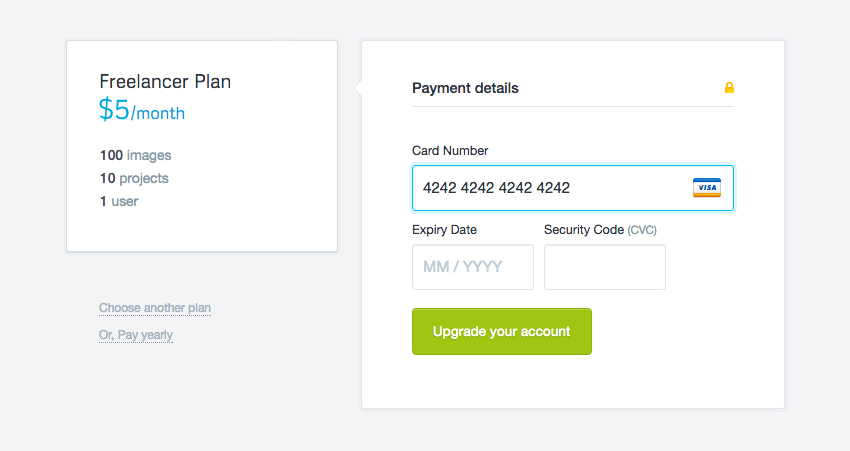
Task: Click the Freelancer Plan title
Action: pyautogui.click(x=165, y=81)
